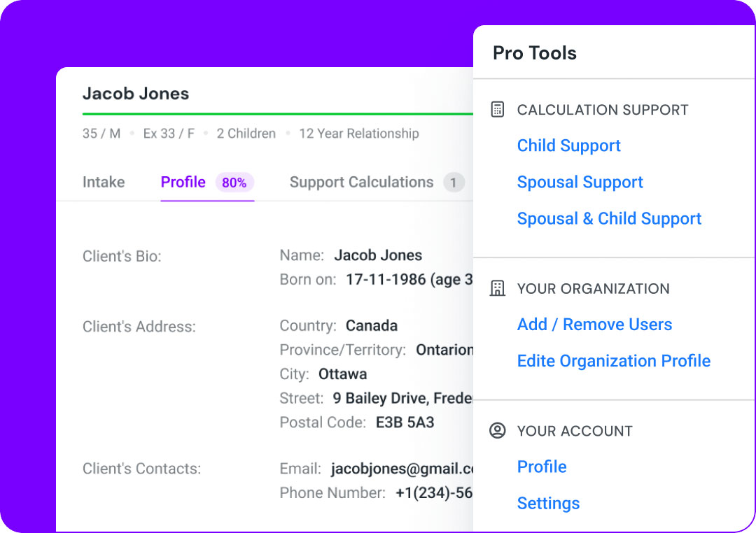
Task: Open the Support Calculations tab
Action: coord(361,182)
